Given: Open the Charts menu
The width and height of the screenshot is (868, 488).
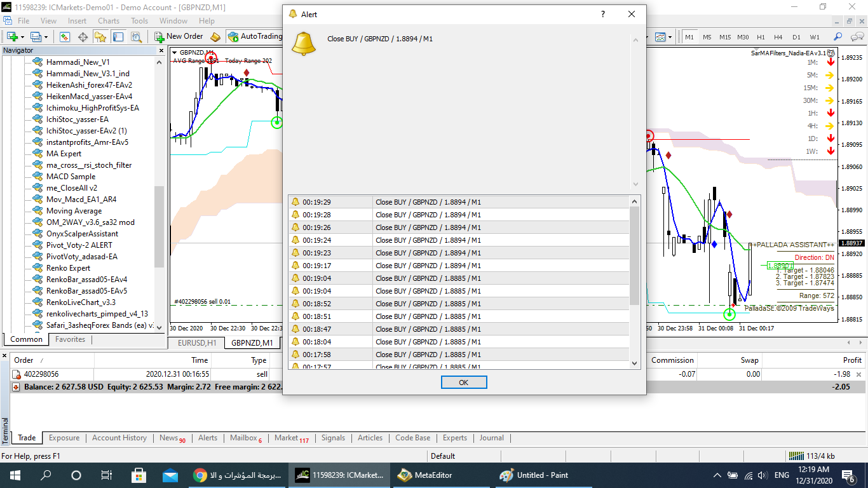Looking at the screenshot, I should 109,21.
